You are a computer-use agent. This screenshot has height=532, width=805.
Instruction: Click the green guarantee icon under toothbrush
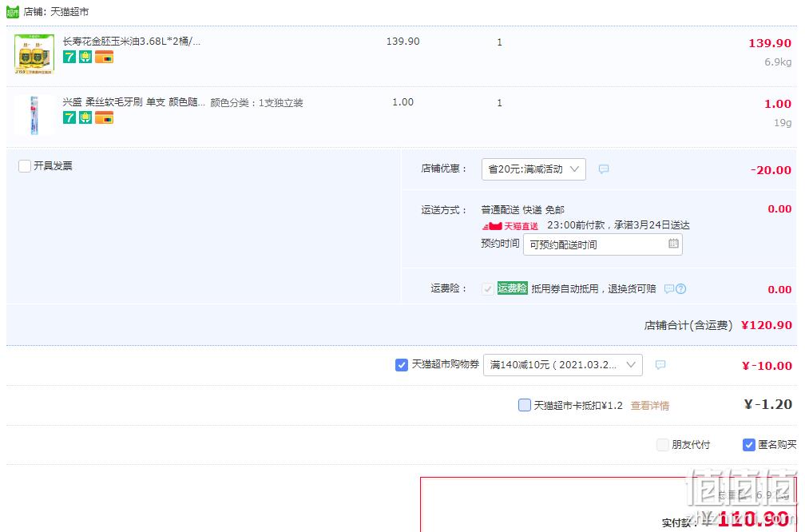click(85, 117)
